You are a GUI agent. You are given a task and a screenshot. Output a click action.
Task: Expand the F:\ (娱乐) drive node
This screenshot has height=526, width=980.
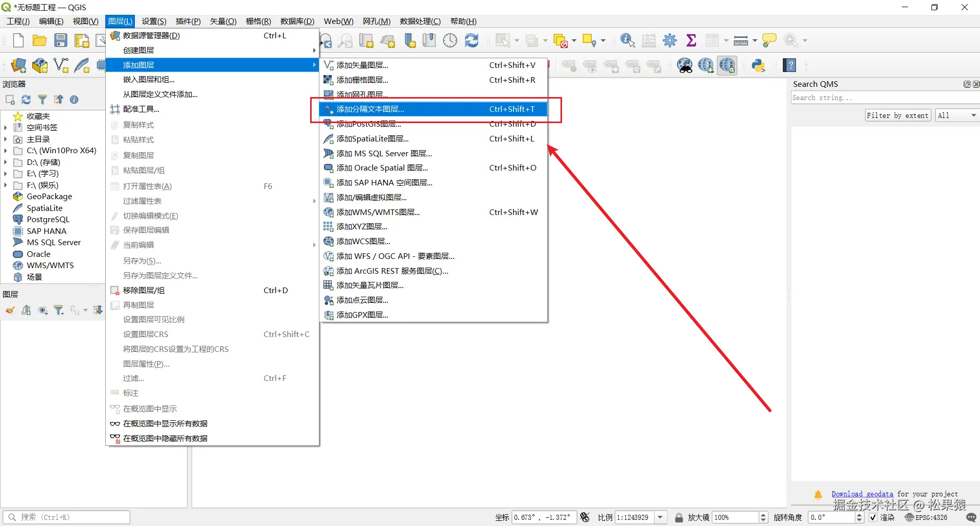pos(6,185)
